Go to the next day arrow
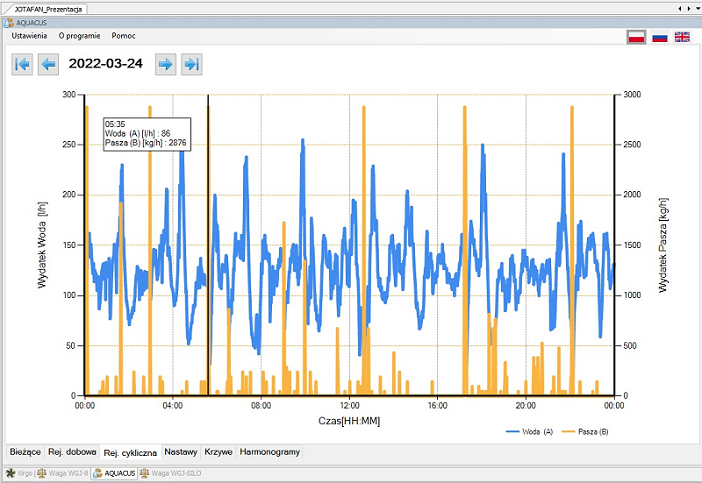702x483 pixels. [166, 64]
